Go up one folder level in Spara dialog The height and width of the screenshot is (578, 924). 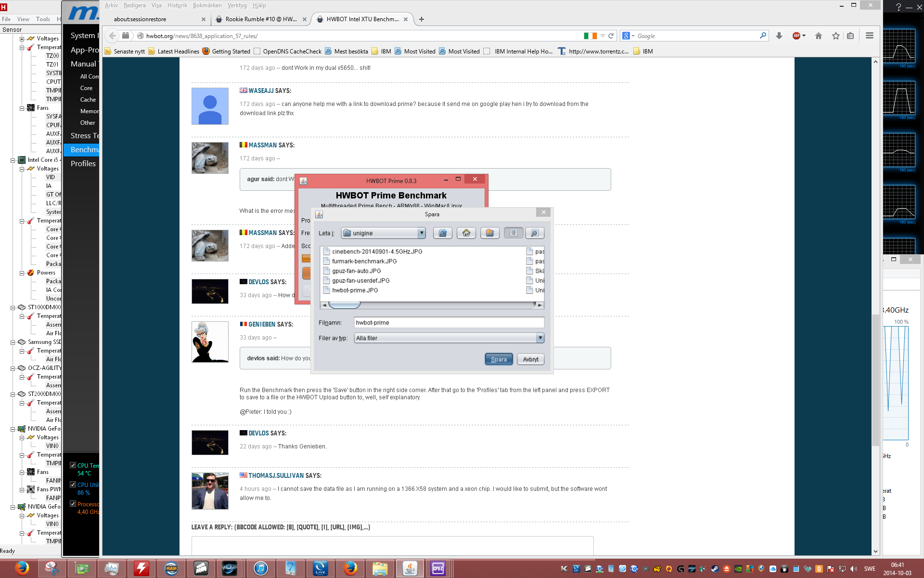point(442,233)
